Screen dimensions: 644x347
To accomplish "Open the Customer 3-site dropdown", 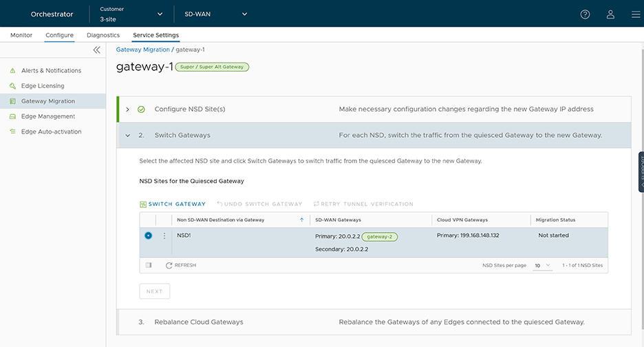I will click(x=131, y=14).
